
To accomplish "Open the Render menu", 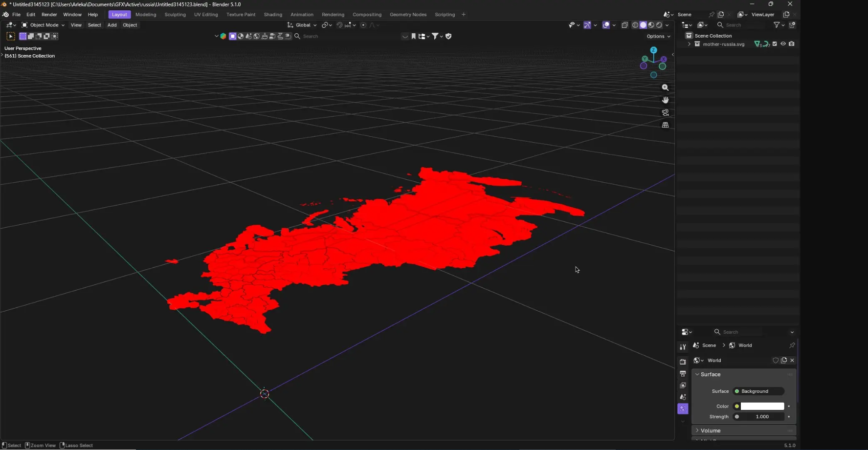I will point(49,15).
